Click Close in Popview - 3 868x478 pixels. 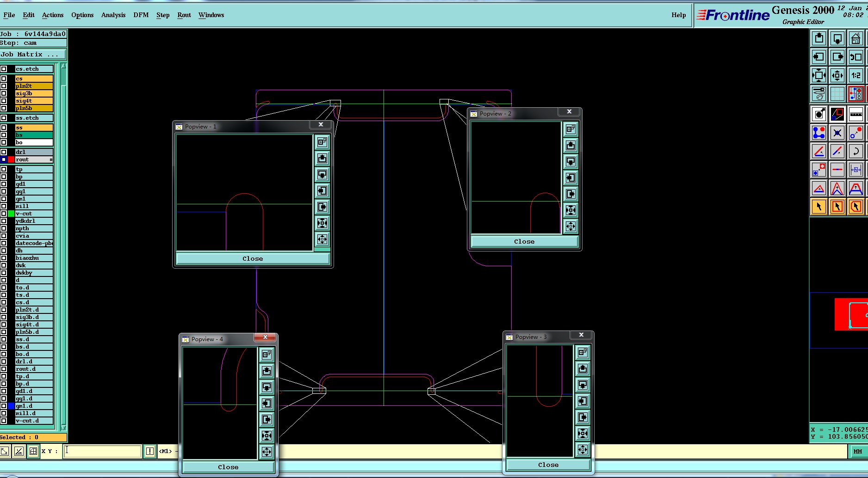(x=548, y=465)
